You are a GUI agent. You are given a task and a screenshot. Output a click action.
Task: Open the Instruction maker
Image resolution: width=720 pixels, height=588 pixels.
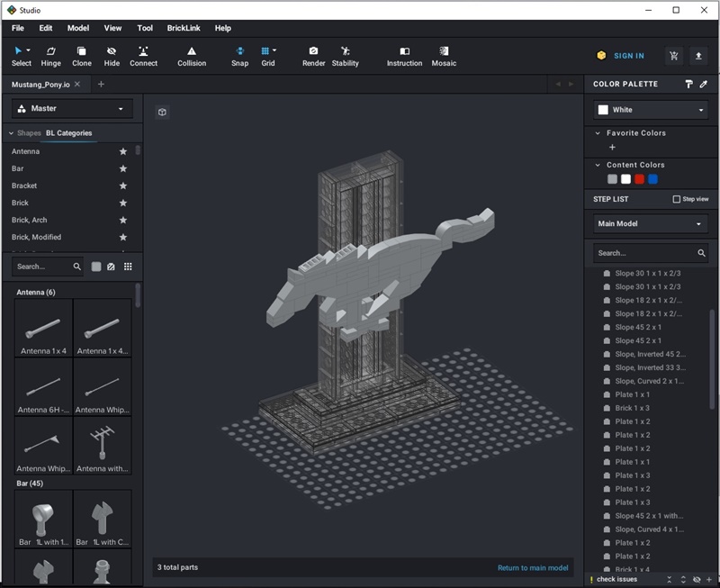click(x=404, y=57)
